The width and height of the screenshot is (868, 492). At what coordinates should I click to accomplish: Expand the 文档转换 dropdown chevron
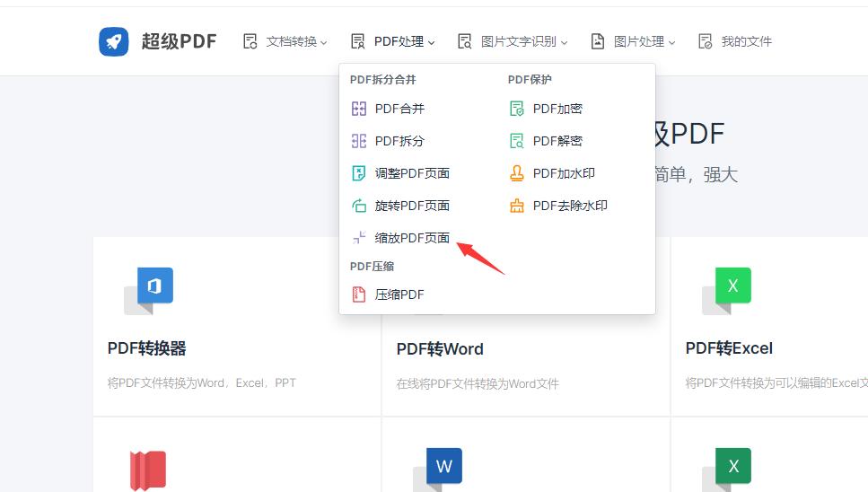tap(324, 42)
